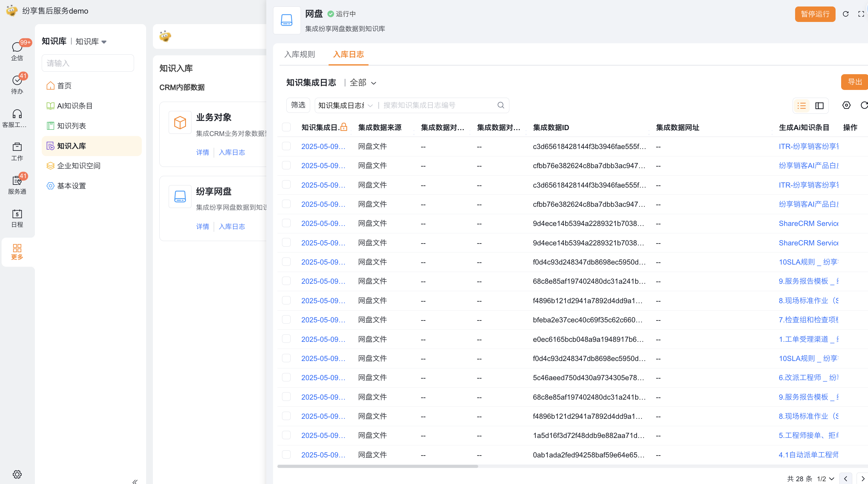Click the AI知识条目 book icon

coord(50,106)
